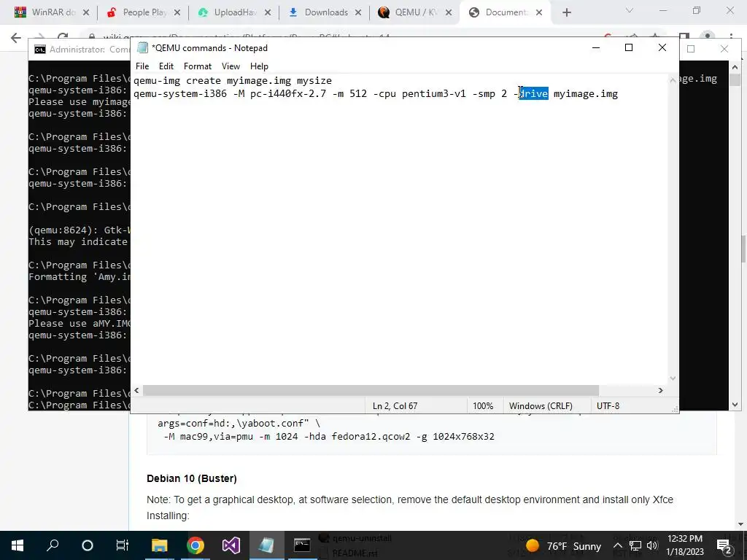
Task: Show hidden system tray icons
Action: pyautogui.click(x=618, y=545)
